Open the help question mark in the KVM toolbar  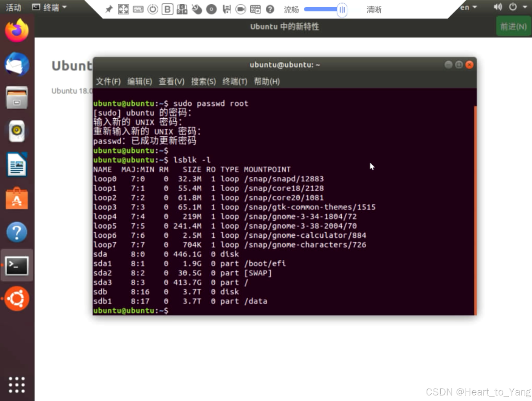(270, 9)
